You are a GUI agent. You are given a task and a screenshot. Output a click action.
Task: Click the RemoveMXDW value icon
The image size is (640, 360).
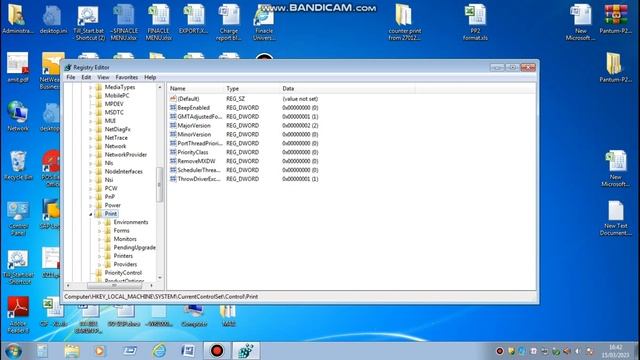coord(173,161)
